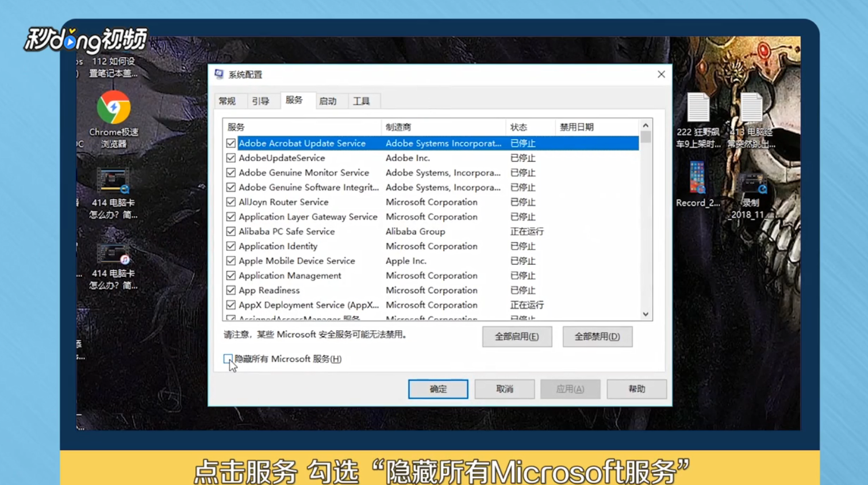
Task: Click scrollbar up arrow in services list
Action: coord(646,125)
